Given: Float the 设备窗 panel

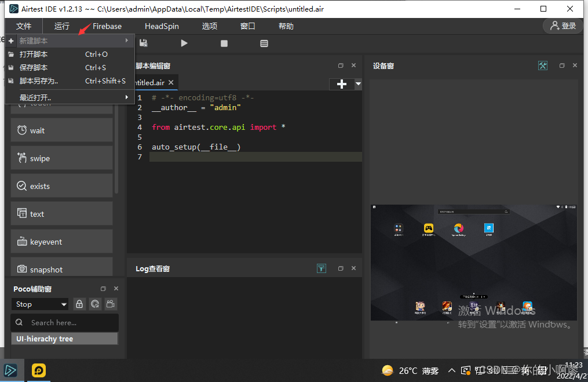Looking at the screenshot, I should point(562,66).
